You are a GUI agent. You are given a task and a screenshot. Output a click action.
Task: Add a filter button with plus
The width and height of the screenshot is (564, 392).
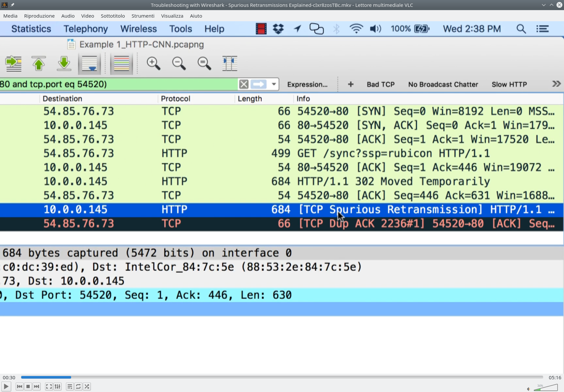351,85
